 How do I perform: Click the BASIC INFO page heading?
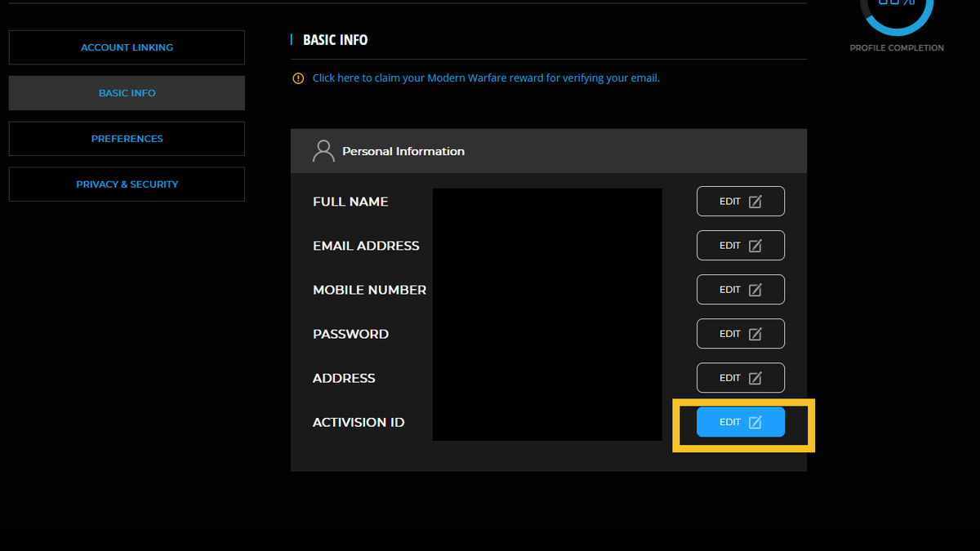tap(336, 40)
